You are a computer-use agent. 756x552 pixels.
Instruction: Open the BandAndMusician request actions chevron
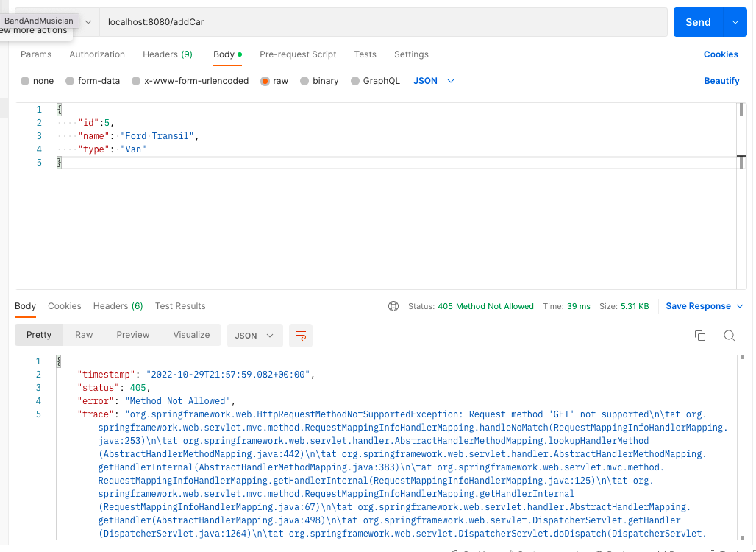[88, 21]
